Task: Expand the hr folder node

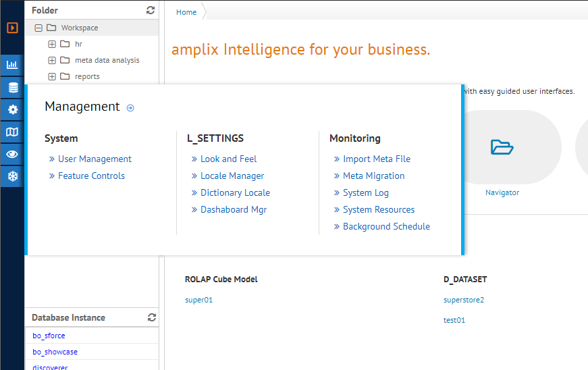Action: point(52,44)
